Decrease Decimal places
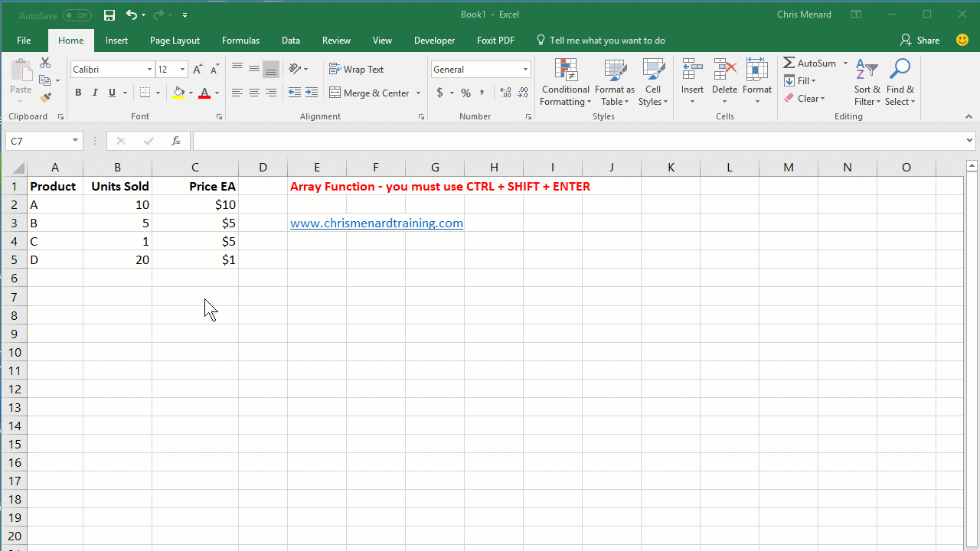 523,93
